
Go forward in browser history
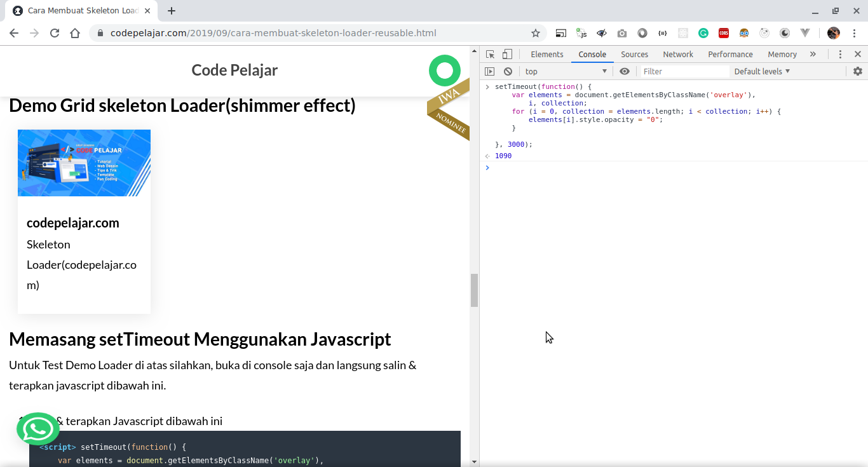pos(34,33)
